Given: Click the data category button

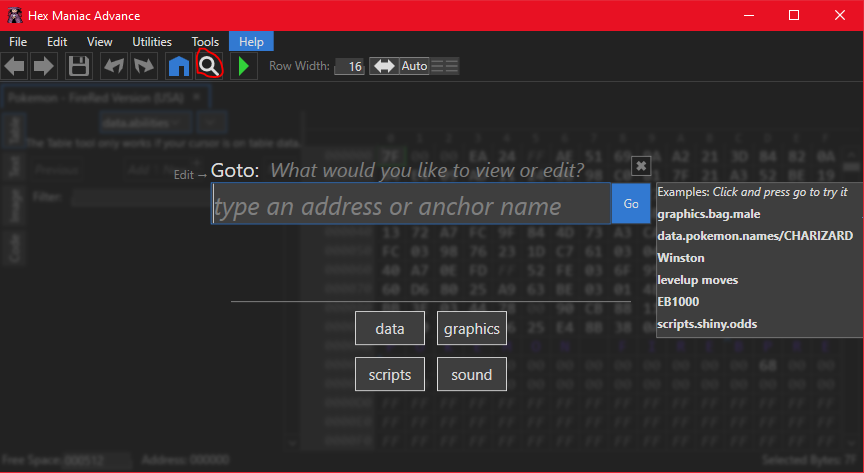Looking at the screenshot, I should tap(390, 328).
